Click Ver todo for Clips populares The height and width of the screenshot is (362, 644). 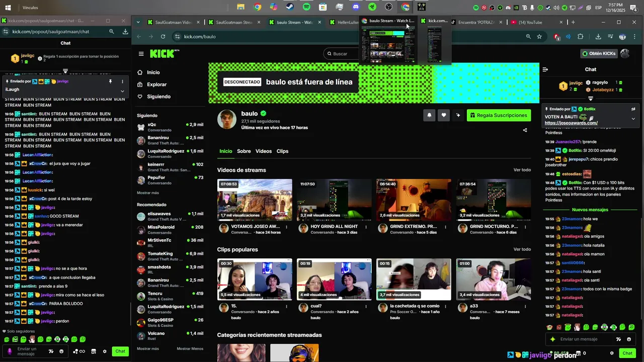pyautogui.click(x=522, y=249)
